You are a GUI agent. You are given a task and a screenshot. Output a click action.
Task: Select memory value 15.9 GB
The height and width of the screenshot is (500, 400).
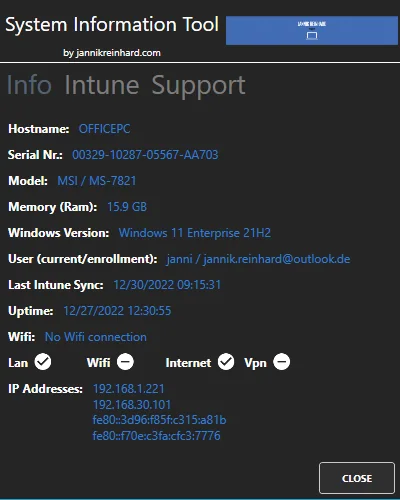127,207
